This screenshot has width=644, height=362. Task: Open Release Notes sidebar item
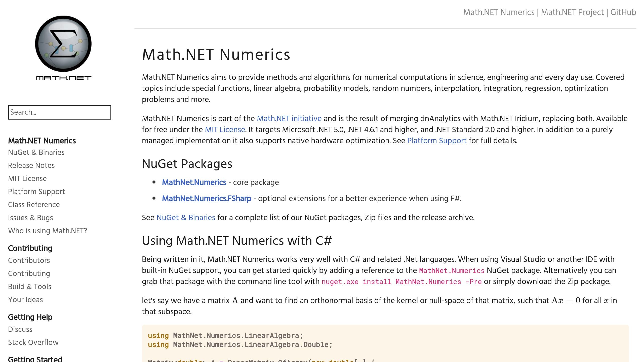click(x=31, y=165)
